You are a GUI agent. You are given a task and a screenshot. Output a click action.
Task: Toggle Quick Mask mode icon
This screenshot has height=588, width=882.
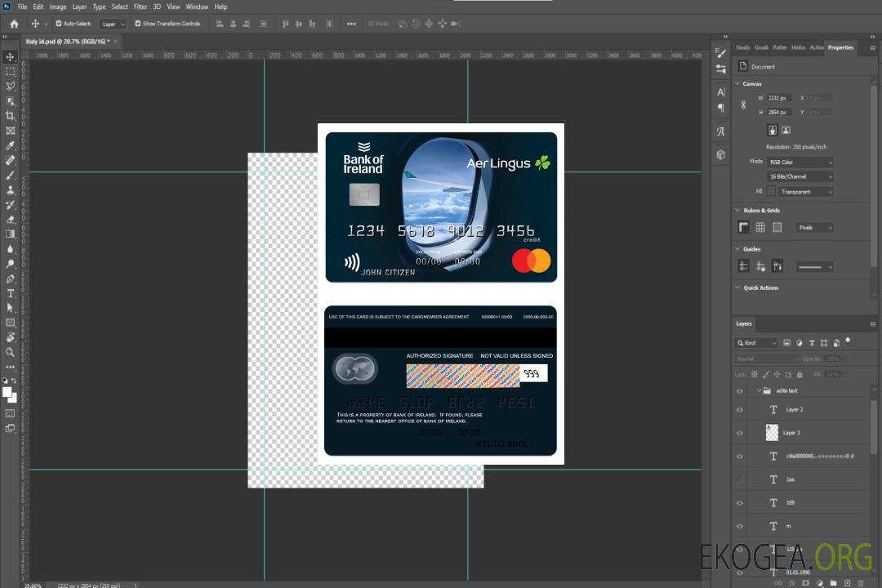[x=10, y=413]
